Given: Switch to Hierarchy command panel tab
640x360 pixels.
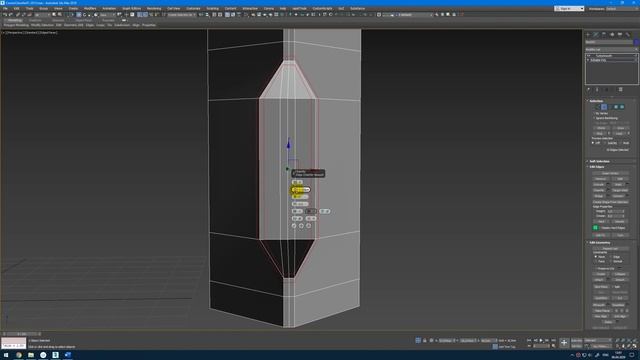Looking at the screenshot, I should 604,34.
